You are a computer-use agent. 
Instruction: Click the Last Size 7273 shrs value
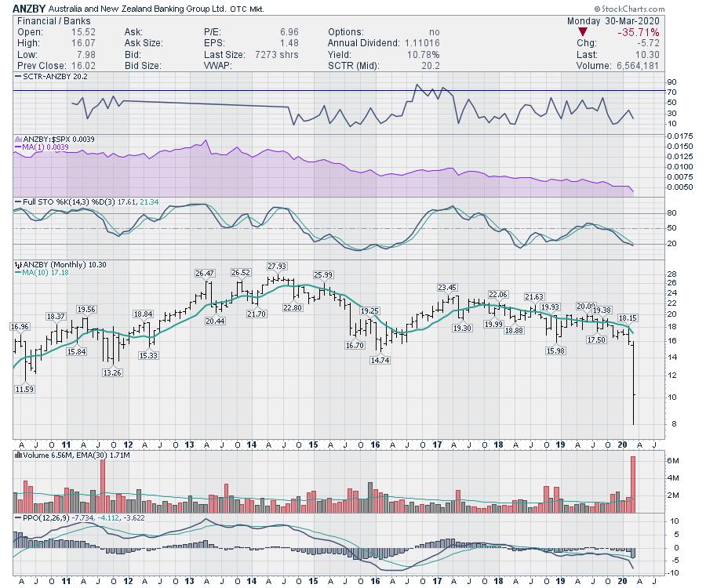(276, 54)
